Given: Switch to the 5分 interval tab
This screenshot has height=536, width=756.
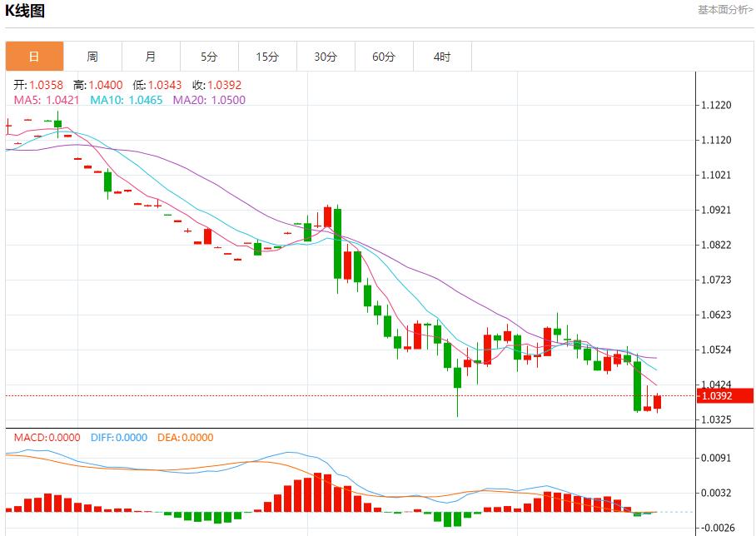Looking at the screenshot, I should (x=209, y=57).
